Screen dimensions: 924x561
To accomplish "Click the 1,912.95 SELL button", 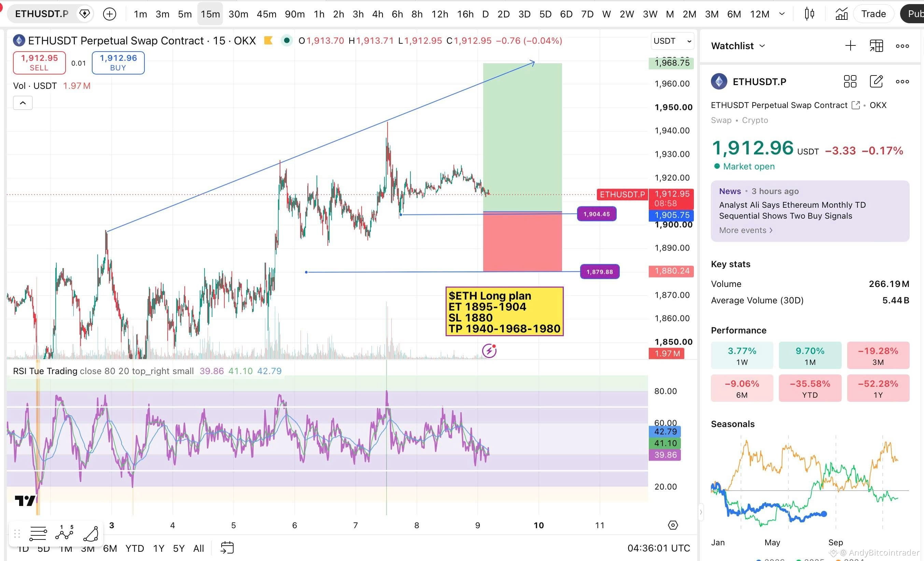I will click(39, 63).
